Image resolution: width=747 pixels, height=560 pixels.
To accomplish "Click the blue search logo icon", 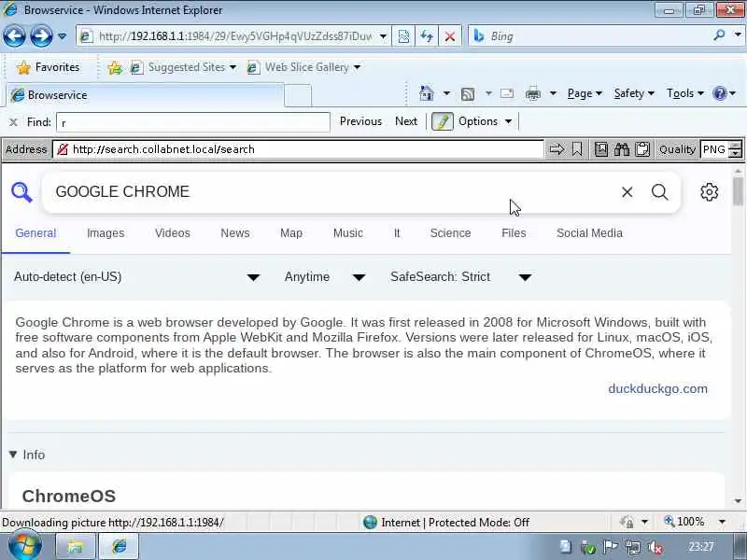I will 21,192.
